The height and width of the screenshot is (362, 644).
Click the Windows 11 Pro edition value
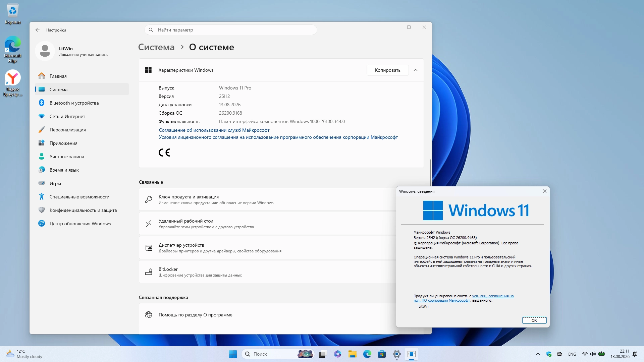click(x=235, y=88)
